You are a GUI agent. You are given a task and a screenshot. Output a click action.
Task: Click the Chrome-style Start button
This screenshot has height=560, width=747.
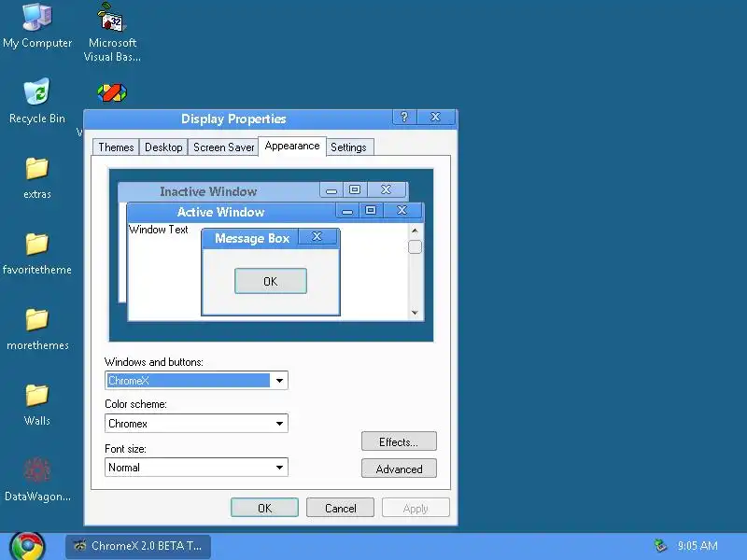(x=28, y=546)
